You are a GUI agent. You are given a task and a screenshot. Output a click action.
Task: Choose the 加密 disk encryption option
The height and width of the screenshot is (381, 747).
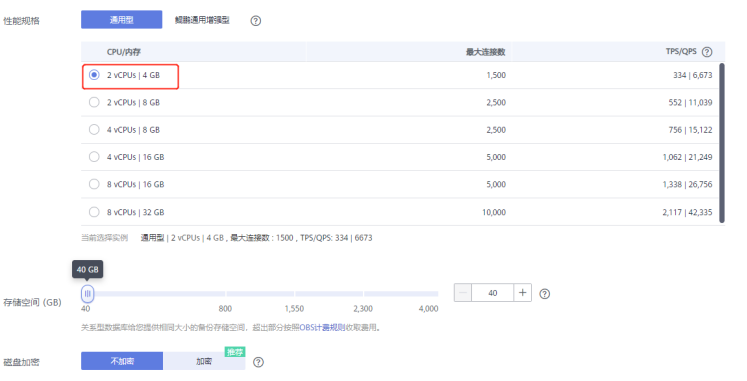[x=204, y=361]
